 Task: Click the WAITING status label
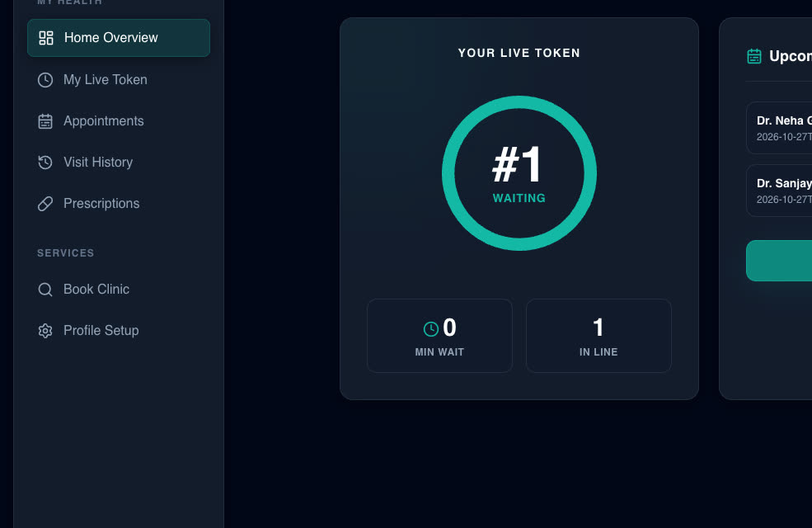click(x=519, y=199)
